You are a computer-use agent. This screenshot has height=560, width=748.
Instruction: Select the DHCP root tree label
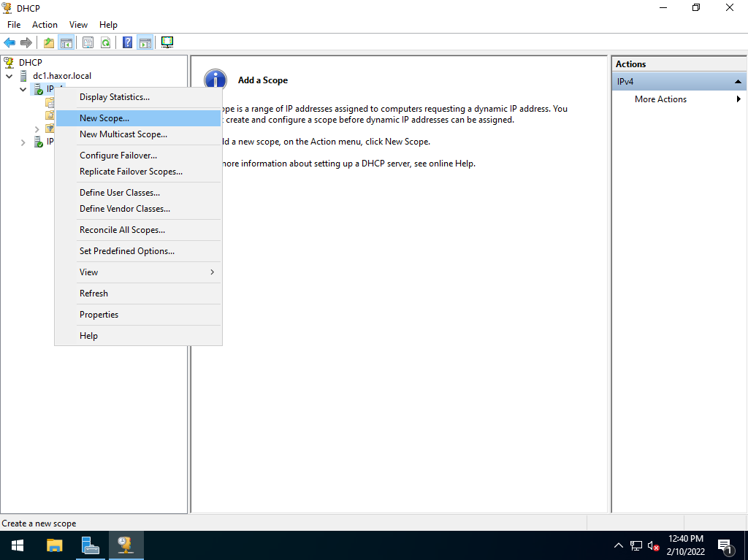[31, 63]
